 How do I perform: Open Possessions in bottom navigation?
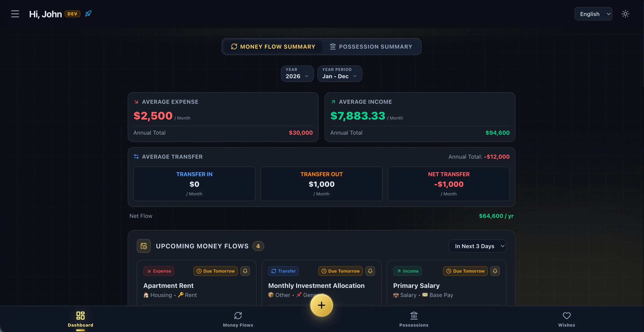click(414, 319)
